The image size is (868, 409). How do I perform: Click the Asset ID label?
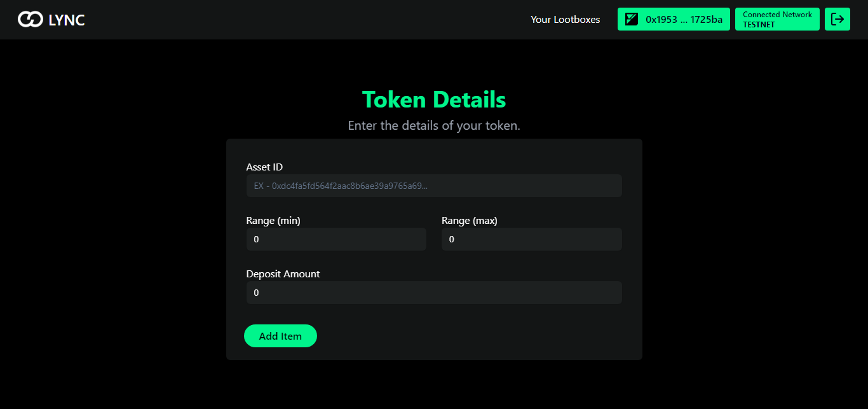(x=264, y=167)
